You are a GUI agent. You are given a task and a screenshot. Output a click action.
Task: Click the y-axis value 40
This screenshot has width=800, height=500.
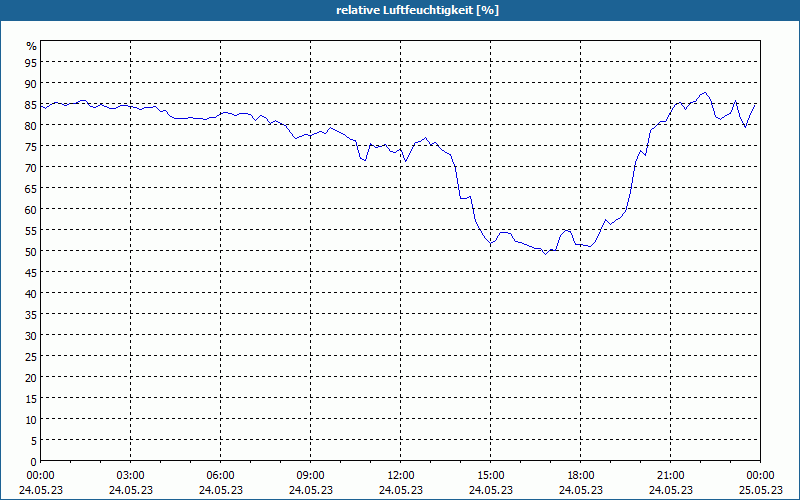click(31, 293)
